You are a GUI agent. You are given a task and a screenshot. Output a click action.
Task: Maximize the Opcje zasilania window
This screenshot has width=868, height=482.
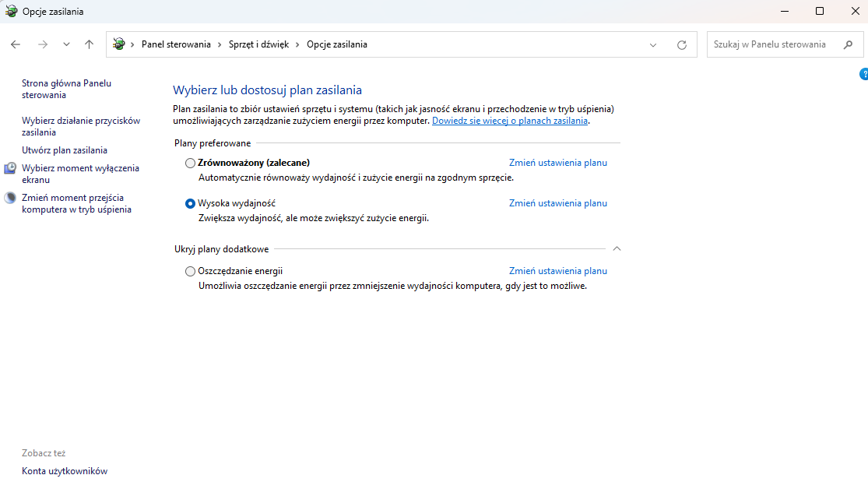[820, 11]
